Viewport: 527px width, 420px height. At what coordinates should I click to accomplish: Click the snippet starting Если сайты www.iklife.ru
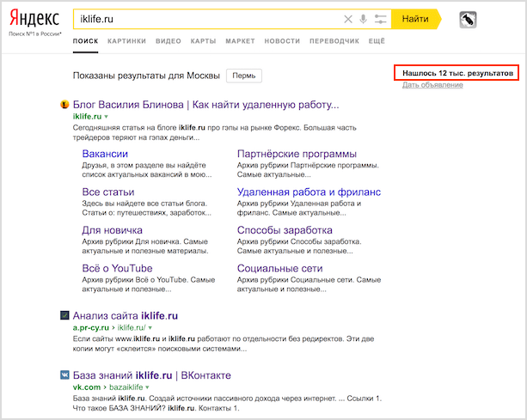pos(224,344)
